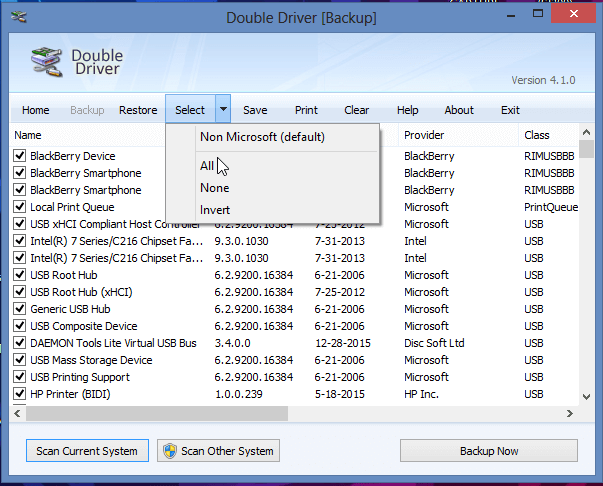
Task: Go to Home in toolbar
Action: pyautogui.click(x=36, y=110)
